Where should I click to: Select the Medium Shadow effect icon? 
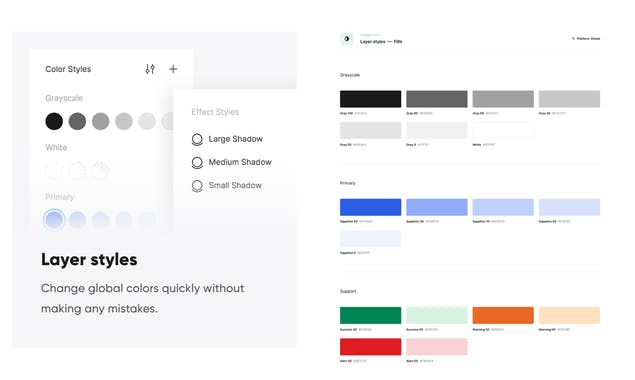coord(197,162)
